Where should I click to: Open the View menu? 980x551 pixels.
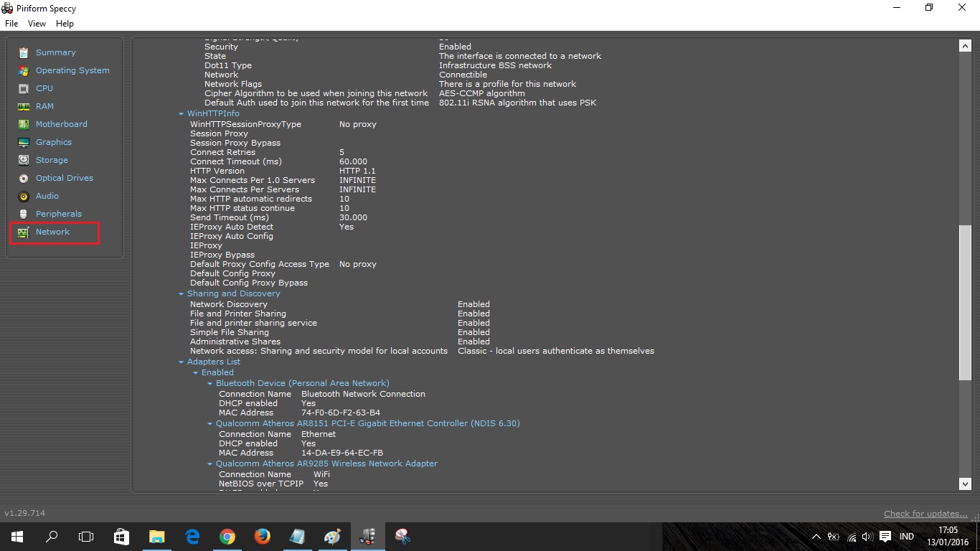[37, 24]
